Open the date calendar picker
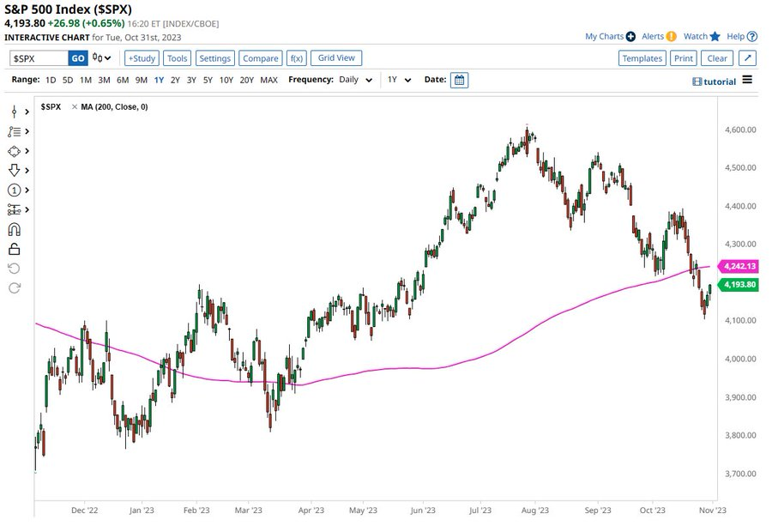Viewport: 772px width, 532px height. pyautogui.click(x=459, y=80)
